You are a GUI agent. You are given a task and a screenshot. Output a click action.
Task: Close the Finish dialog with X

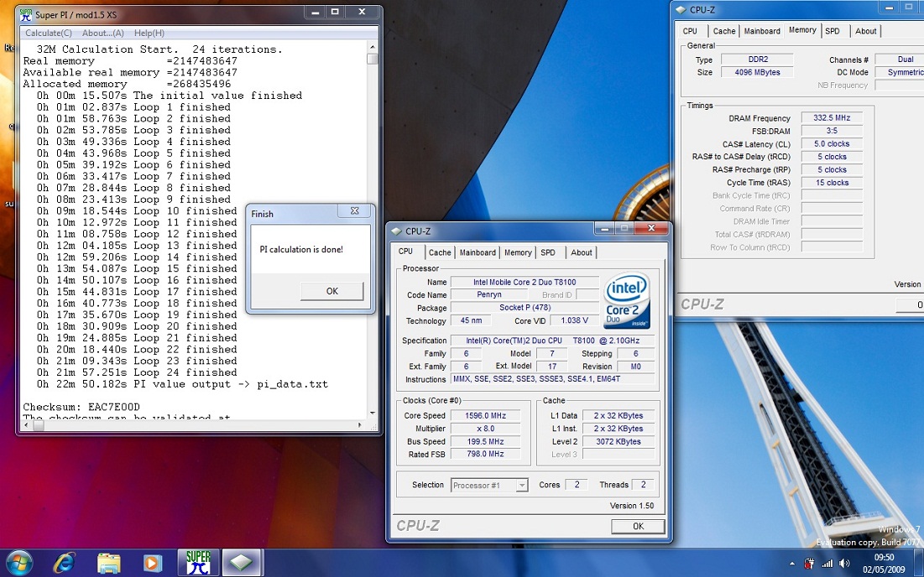(355, 211)
